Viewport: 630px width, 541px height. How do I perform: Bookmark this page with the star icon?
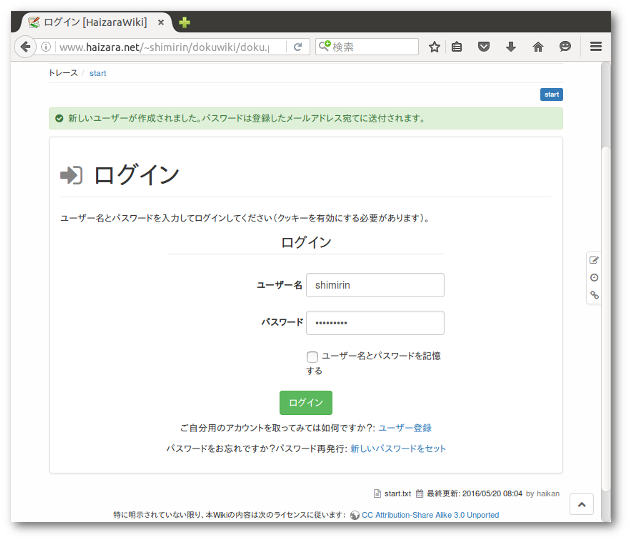(434, 47)
